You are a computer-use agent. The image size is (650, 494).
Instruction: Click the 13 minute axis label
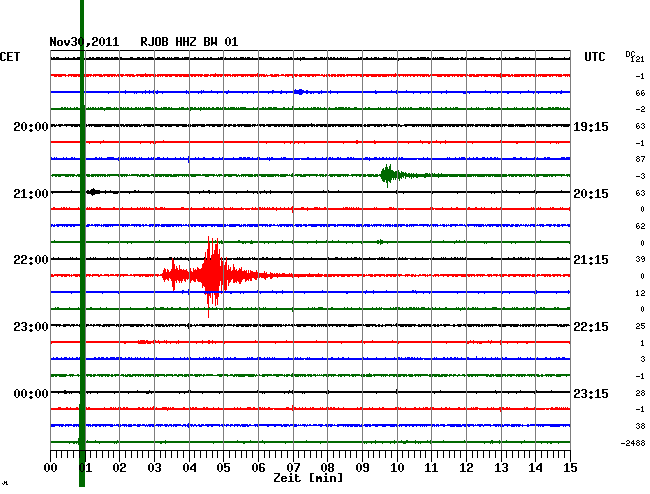pos(501,468)
